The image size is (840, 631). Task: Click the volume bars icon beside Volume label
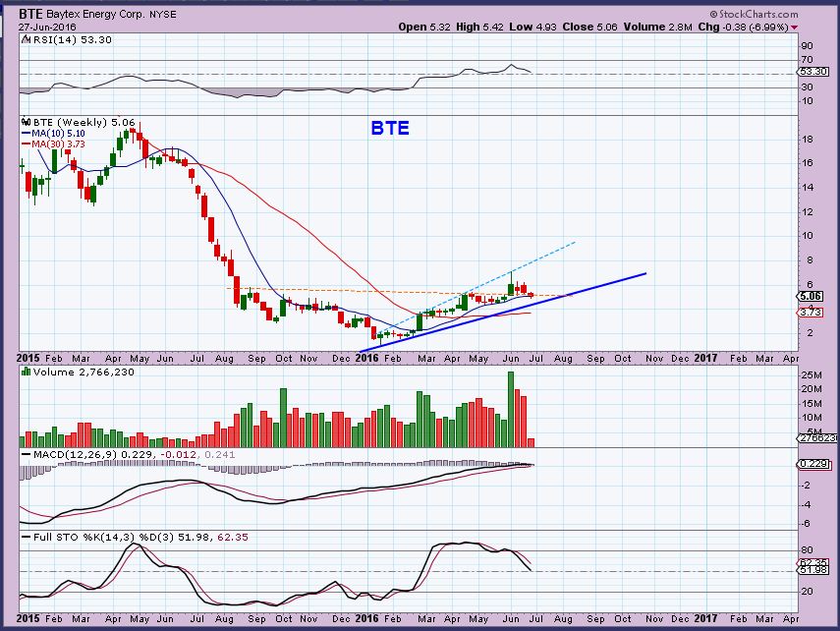(x=26, y=372)
